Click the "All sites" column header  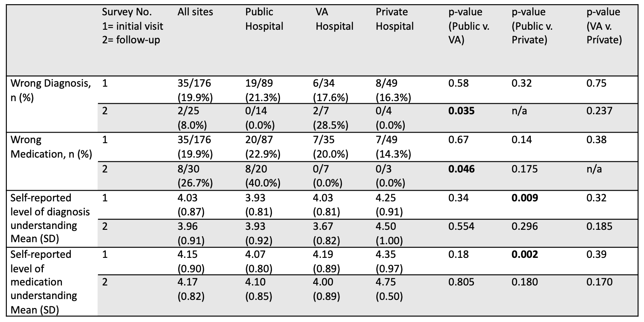(x=195, y=12)
